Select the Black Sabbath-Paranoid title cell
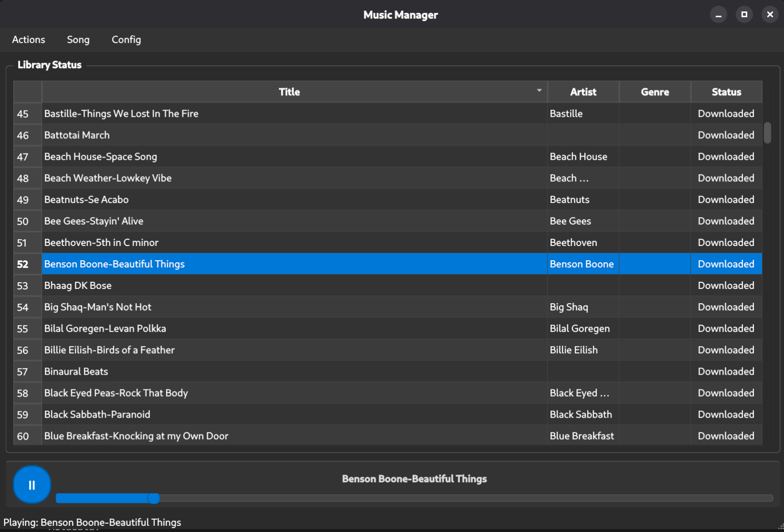The width and height of the screenshot is (784, 532). pyautogui.click(x=97, y=414)
